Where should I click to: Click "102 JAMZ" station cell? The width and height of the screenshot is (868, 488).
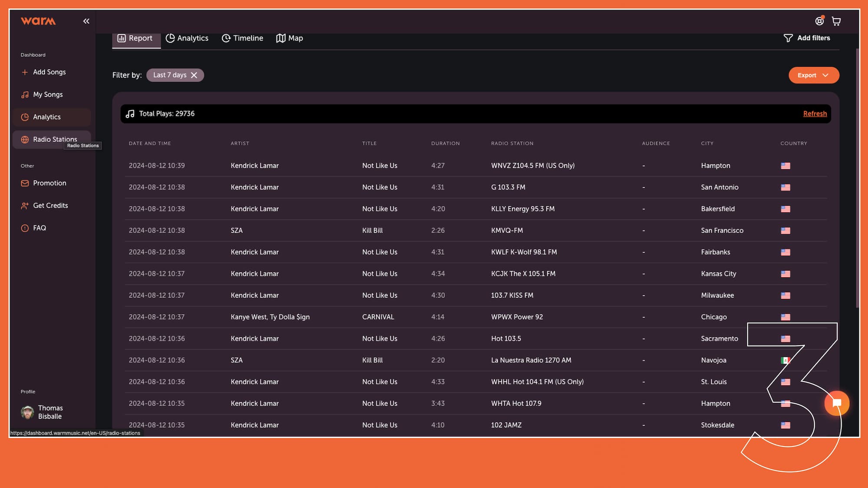click(506, 425)
